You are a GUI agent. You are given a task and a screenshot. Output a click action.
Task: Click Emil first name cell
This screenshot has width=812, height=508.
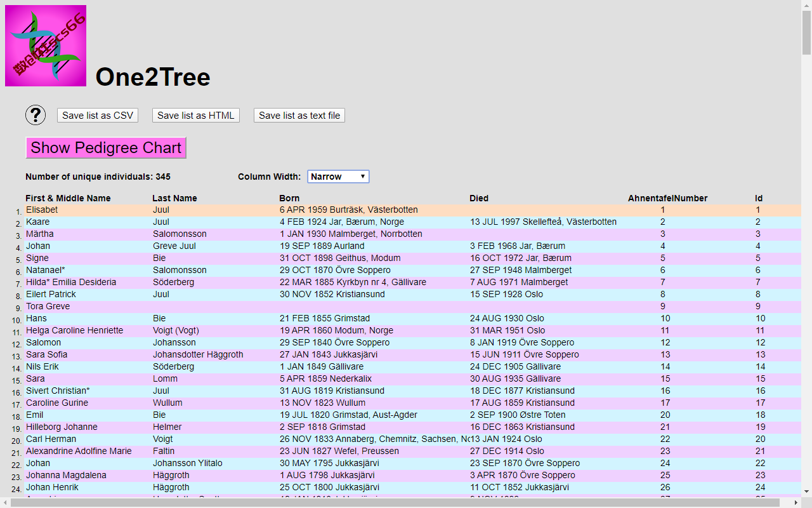coord(34,415)
